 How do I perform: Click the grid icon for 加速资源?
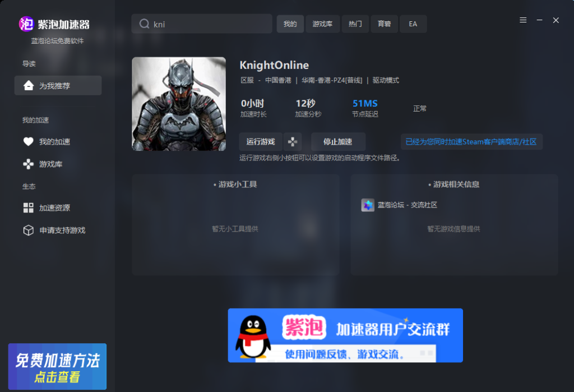28,207
